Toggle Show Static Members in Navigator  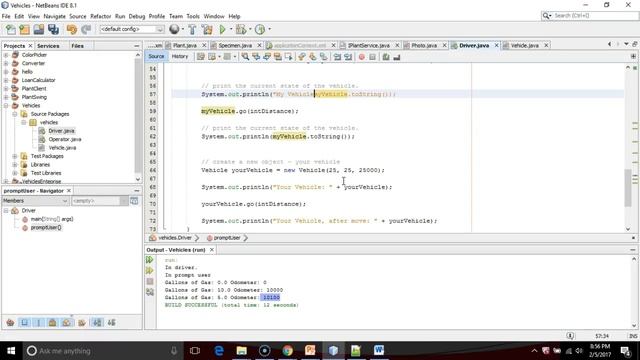38,323
